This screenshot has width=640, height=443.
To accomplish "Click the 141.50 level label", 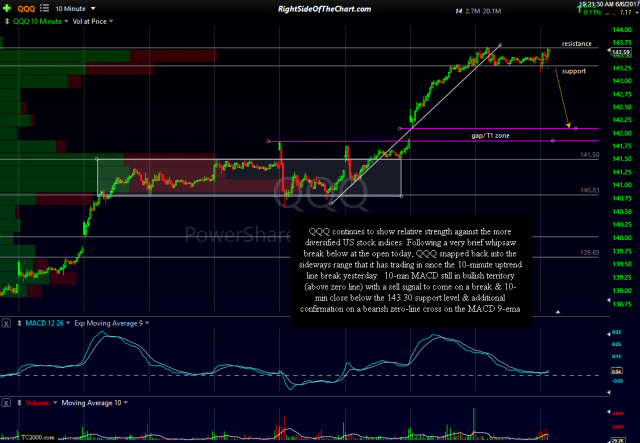I will click(x=589, y=155).
